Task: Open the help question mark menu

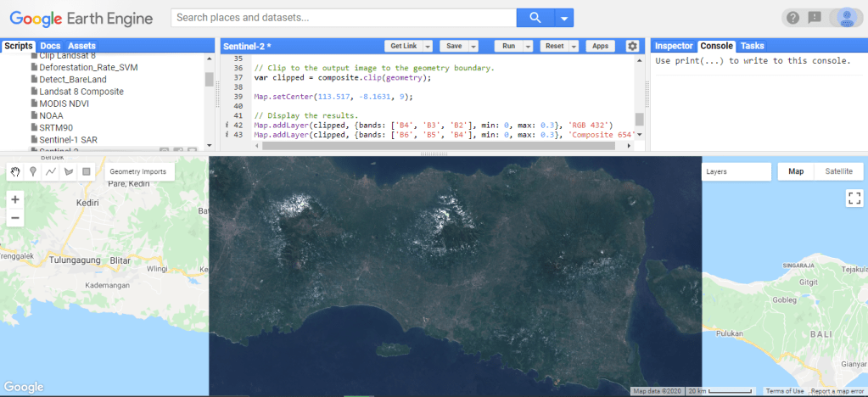Action: point(792,18)
